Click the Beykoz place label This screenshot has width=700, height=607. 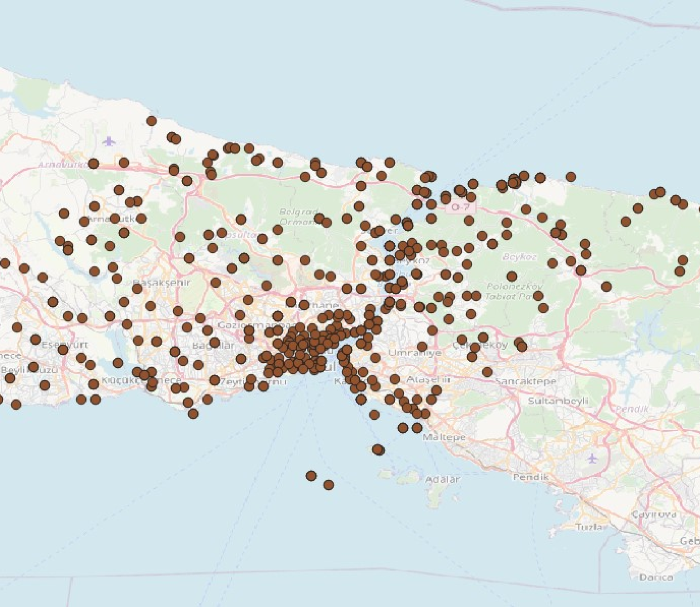[x=521, y=256]
